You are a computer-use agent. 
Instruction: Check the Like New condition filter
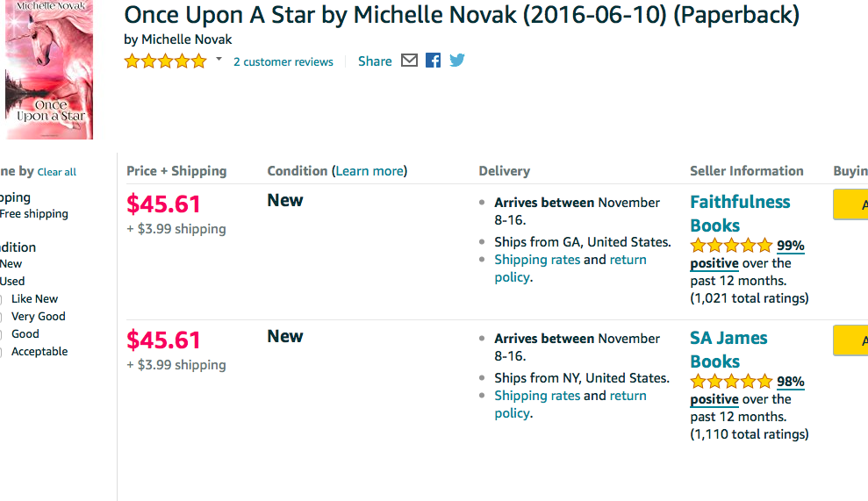point(1,299)
